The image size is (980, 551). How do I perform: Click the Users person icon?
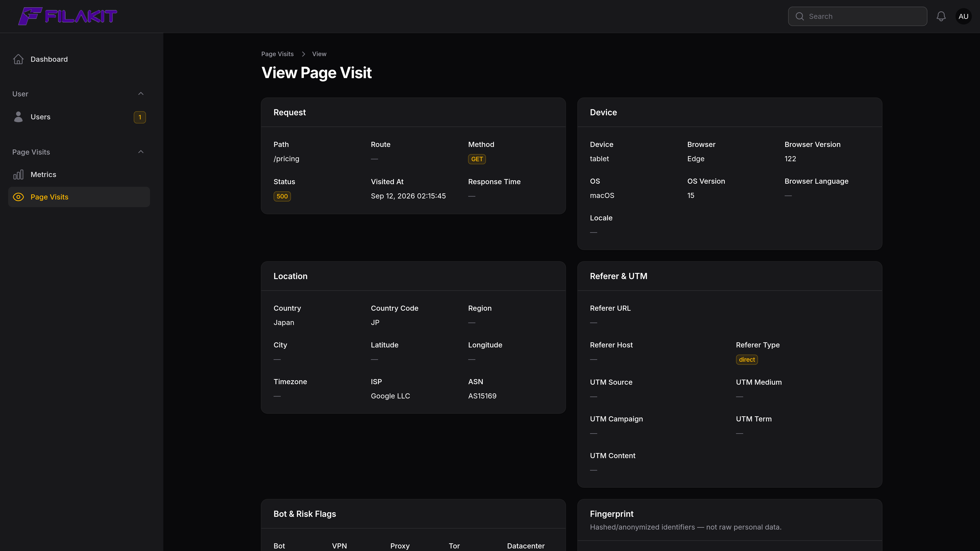tap(18, 117)
